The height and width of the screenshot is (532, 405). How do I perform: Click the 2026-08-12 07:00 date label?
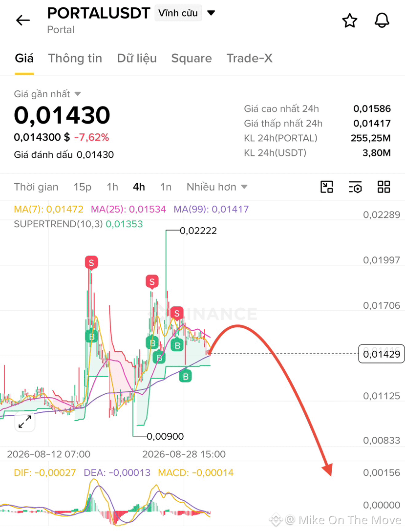48,454
